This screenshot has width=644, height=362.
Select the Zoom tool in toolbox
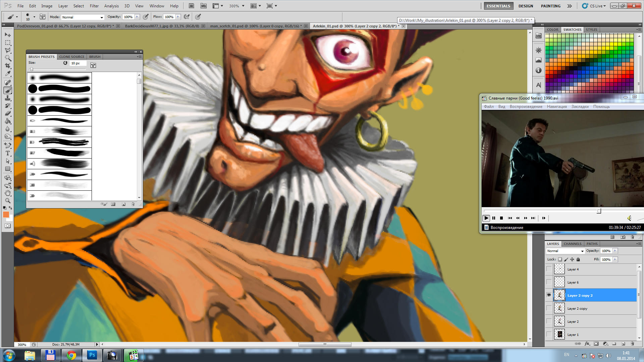[8, 201]
